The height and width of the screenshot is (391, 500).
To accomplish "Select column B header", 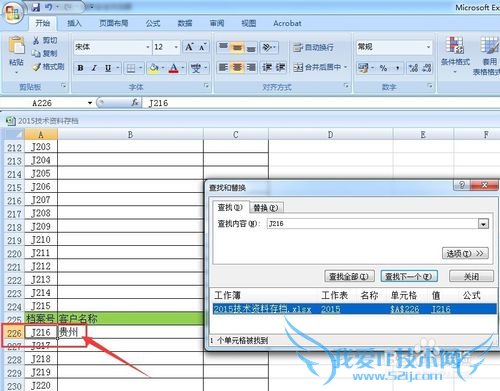I will click(130, 135).
